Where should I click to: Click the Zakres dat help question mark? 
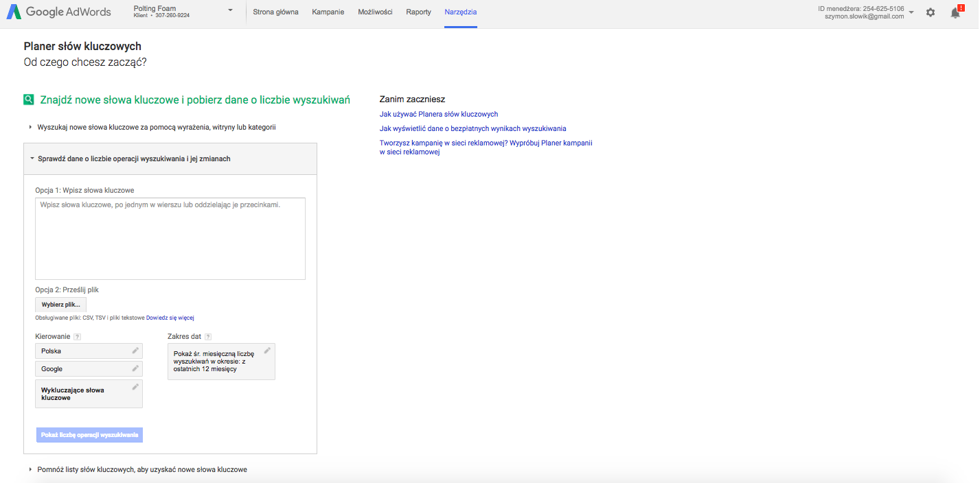(x=208, y=337)
